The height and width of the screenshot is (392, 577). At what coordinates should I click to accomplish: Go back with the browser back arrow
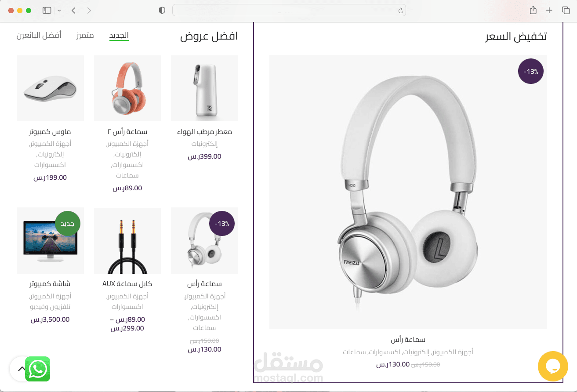coord(74,11)
